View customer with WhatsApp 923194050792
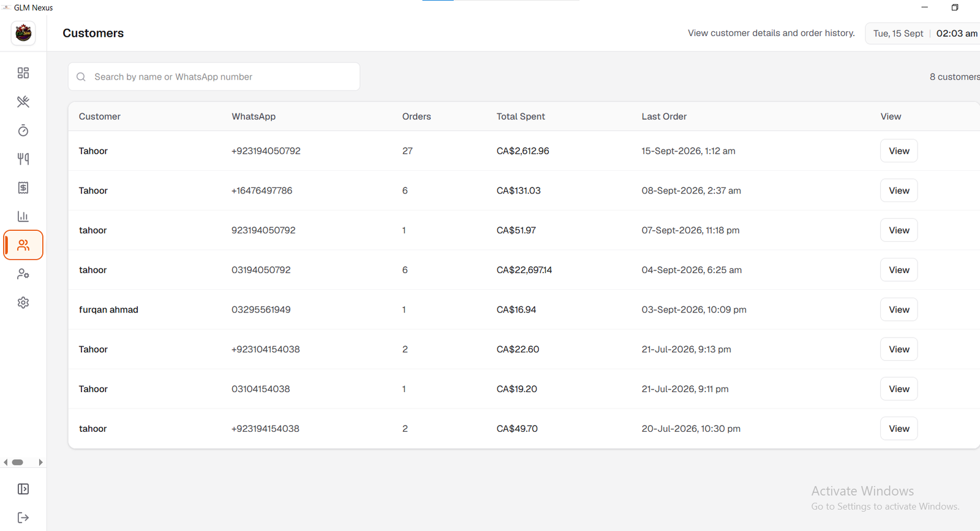The image size is (980, 531). [x=899, y=230]
